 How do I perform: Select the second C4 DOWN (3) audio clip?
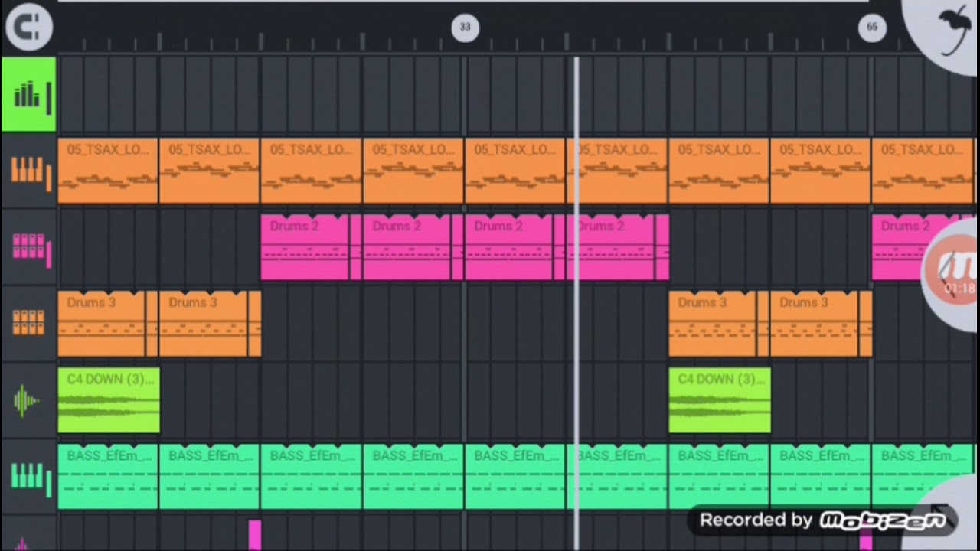[x=720, y=400]
